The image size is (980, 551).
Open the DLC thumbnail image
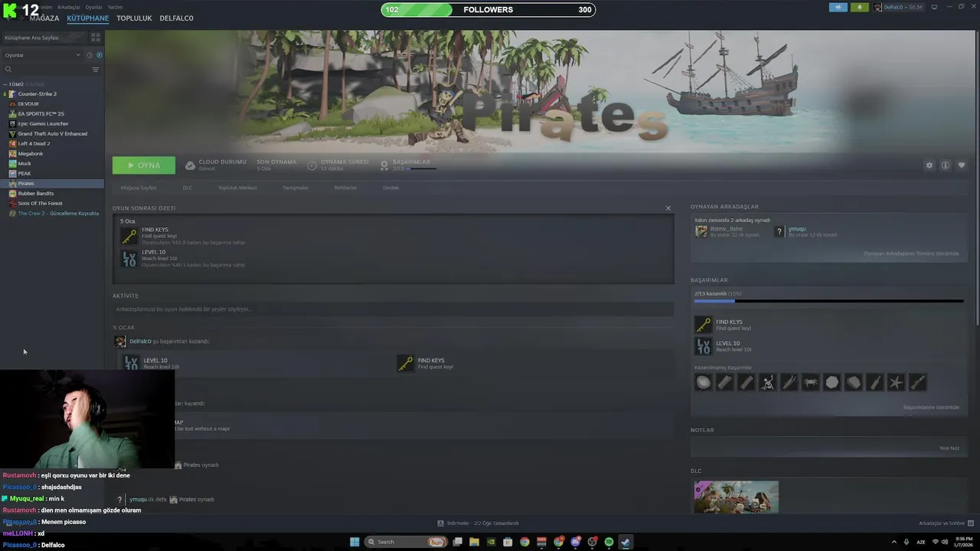pos(737,497)
